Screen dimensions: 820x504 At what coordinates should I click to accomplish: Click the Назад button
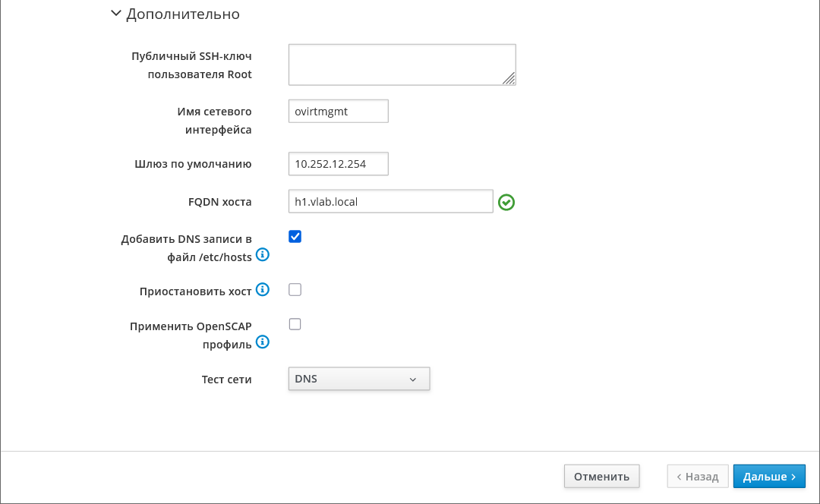pyautogui.click(x=698, y=476)
